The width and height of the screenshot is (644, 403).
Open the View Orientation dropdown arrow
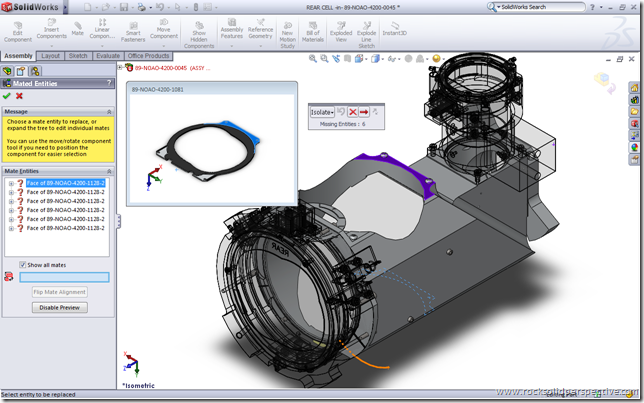click(x=366, y=60)
